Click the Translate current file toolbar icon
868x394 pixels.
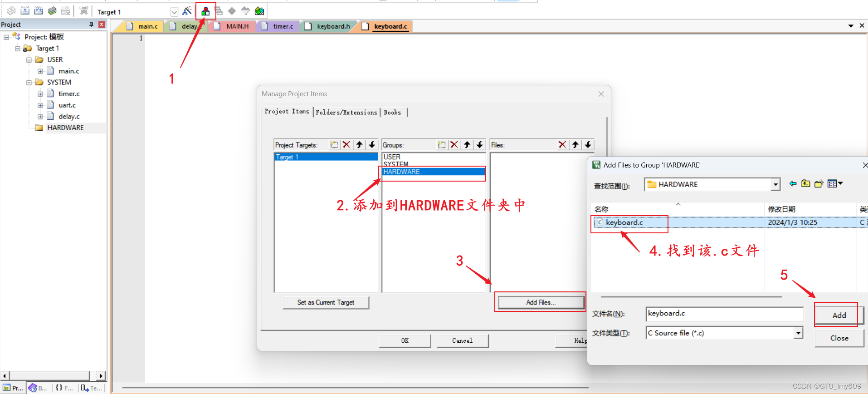tap(11, 11)
